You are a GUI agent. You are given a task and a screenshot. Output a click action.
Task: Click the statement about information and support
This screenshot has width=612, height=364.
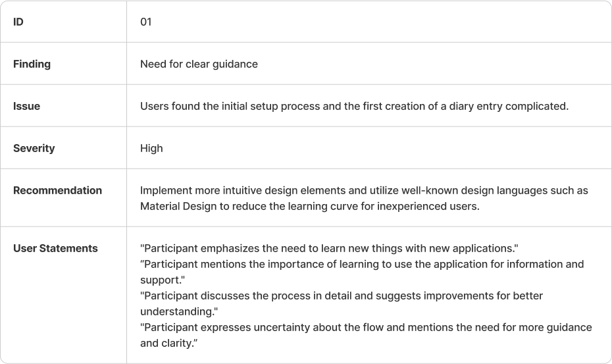pos(362,273)
